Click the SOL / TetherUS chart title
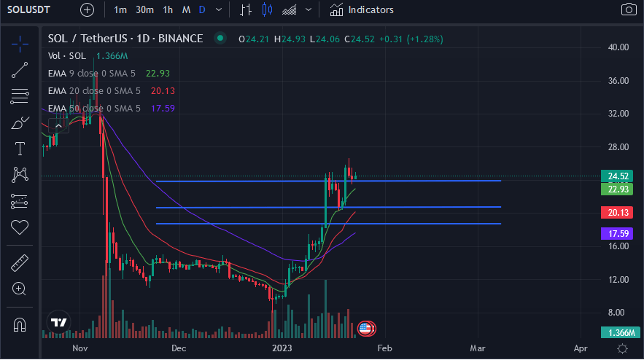644x360 pixels. point(125,39)
